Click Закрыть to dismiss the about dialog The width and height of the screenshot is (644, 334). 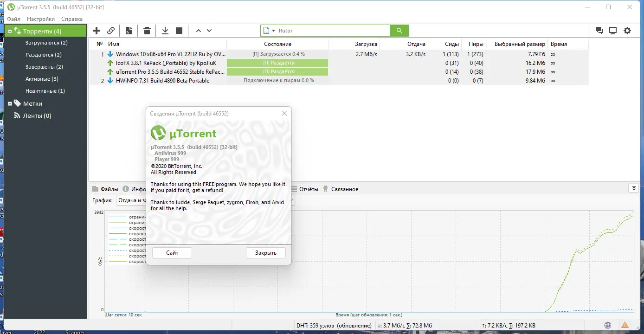tap(265, 252)
